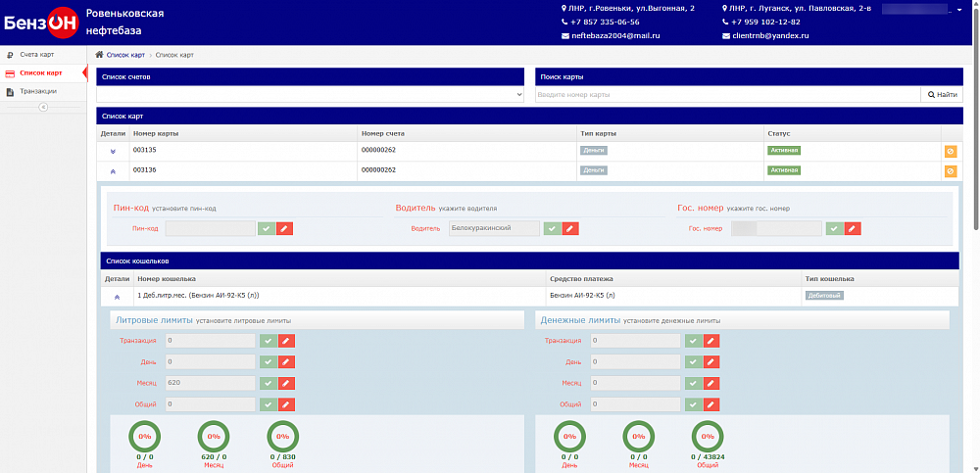Click the Деньги badge for card 003135
Image resolution: width=980 pixels, height=473 pixels.
click(594, 151)
